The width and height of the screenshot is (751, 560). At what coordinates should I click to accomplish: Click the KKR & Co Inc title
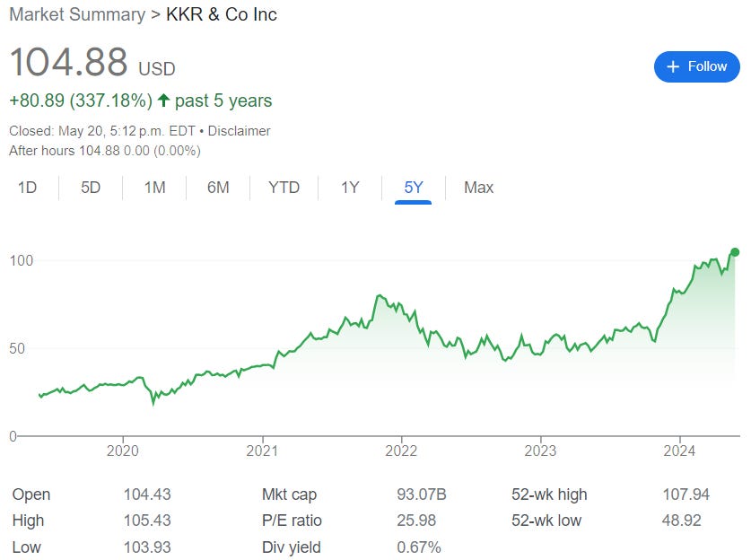pos(222,14)
